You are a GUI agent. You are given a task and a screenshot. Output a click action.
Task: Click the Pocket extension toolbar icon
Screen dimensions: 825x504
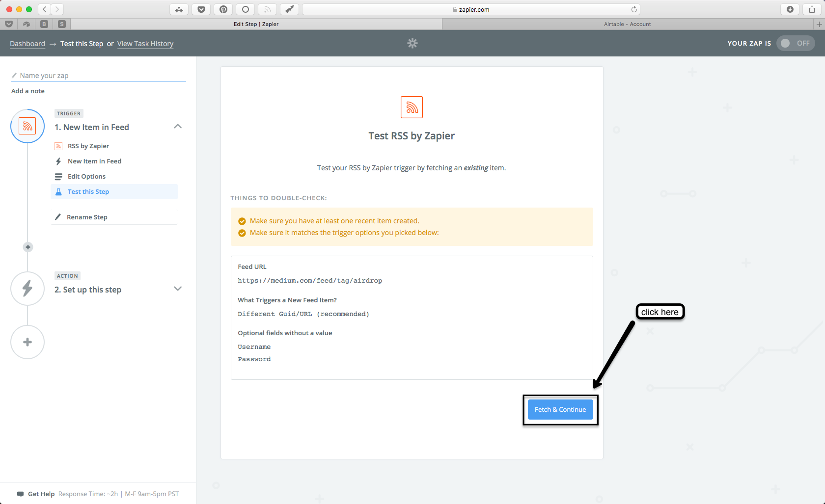(x=201, y=9)
